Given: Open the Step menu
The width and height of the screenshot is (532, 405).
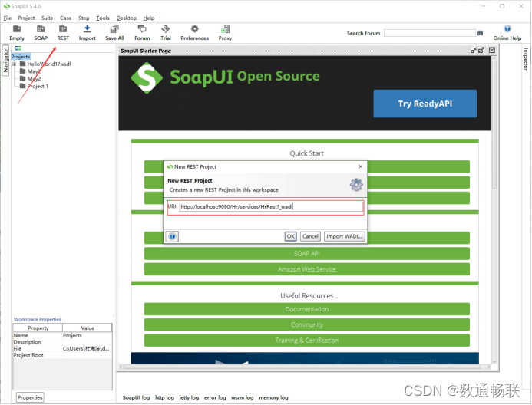Looking at the screenshot, I should pos(84,18).
